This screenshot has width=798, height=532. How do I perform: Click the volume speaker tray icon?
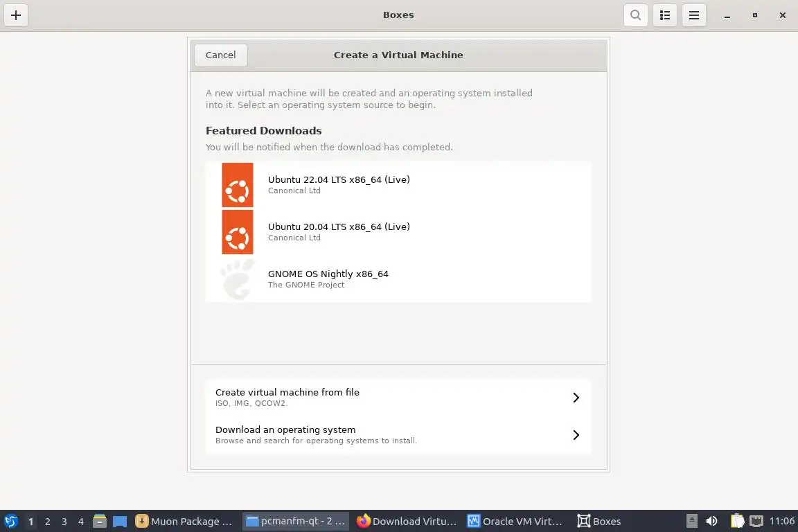click(x=711, y=521)
